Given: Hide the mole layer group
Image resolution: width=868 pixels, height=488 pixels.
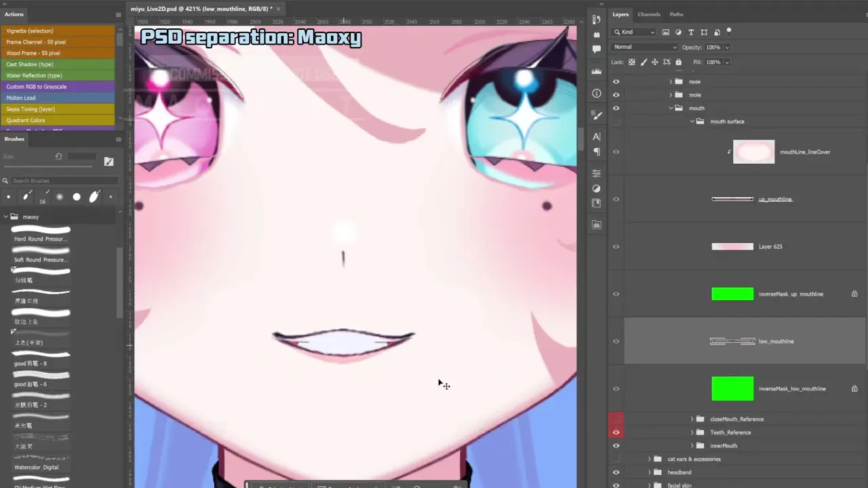Looking at the screenshot, I should (616, 95).
